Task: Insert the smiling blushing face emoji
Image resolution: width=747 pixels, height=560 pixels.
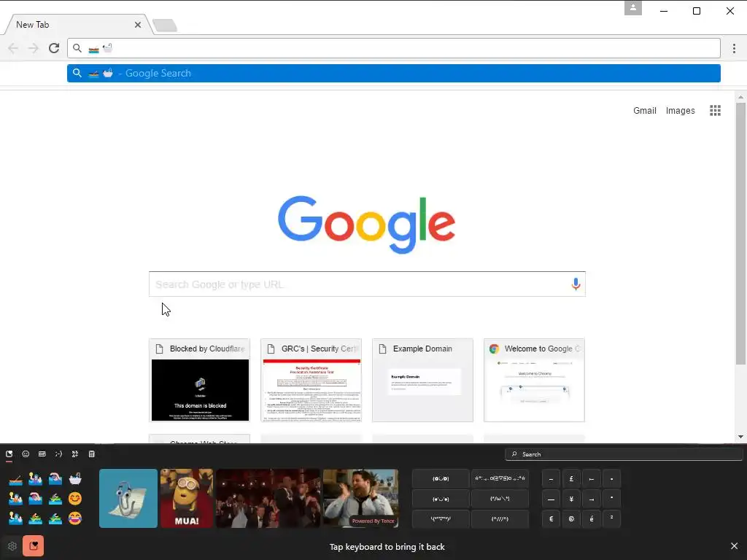Action: pos(75,499)
